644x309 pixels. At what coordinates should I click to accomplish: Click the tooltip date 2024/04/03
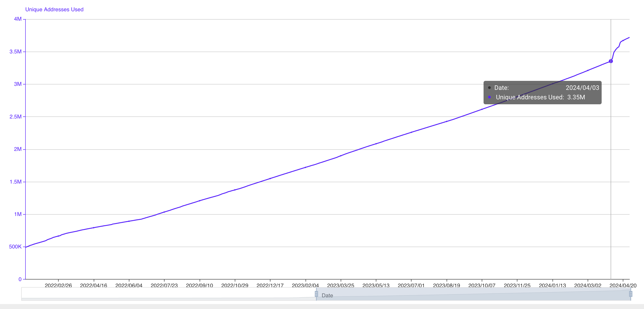582,88
